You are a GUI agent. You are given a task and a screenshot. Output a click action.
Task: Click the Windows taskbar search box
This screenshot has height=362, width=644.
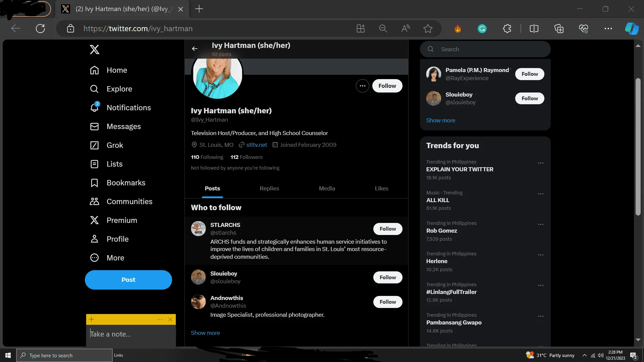(x=64, y=355)
